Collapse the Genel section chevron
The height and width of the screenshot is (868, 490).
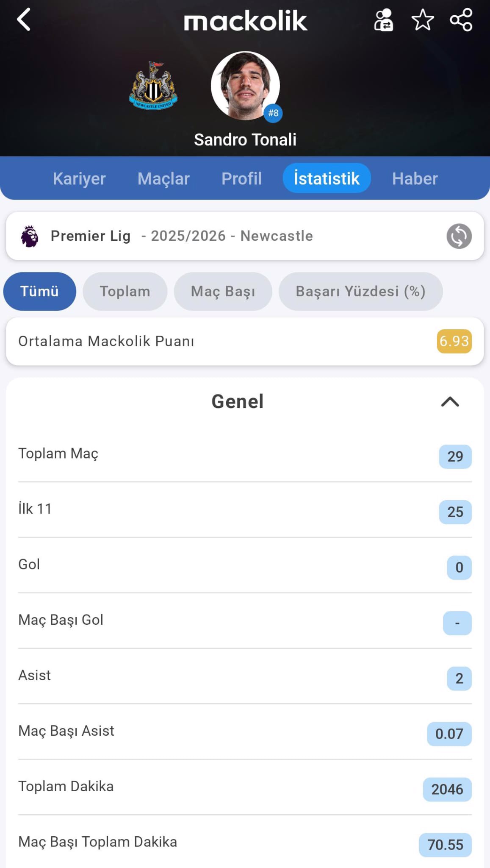coord(450,401)
